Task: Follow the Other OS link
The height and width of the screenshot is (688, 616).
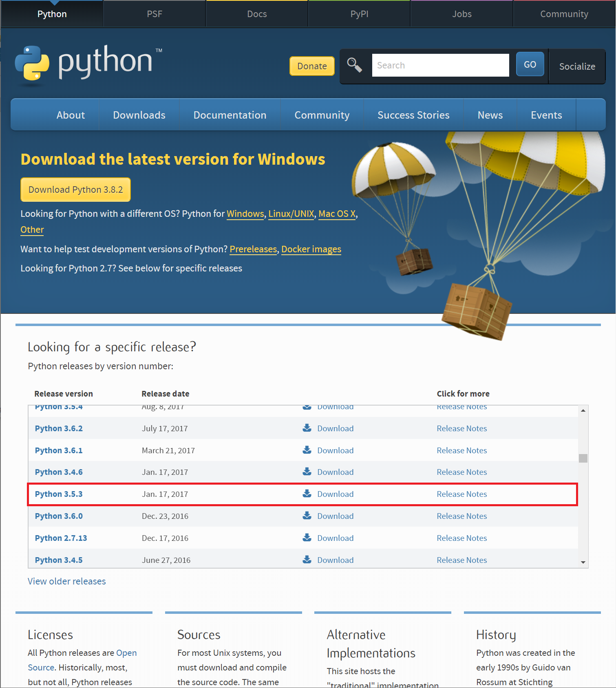Action: pos(32,229)
